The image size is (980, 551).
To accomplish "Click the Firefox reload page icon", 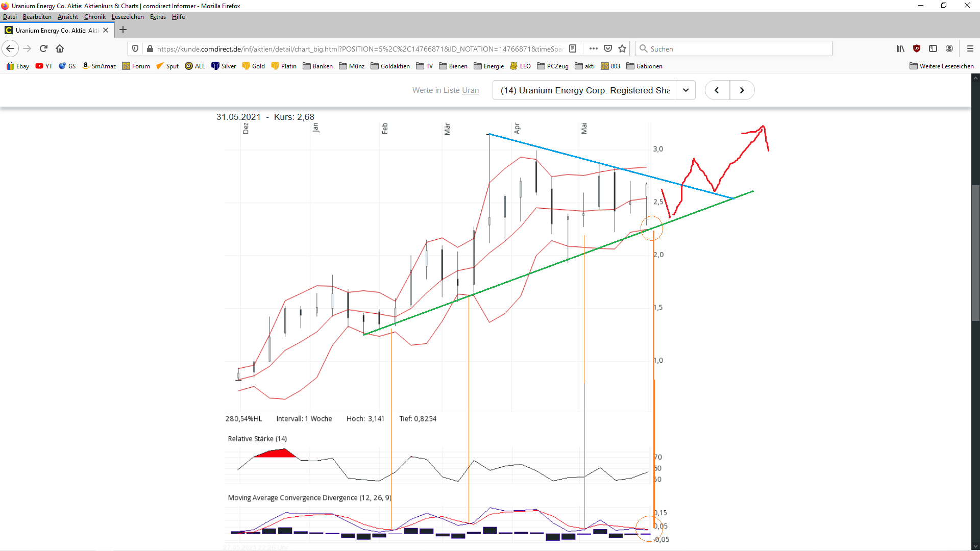I will [x=43, y=48].
